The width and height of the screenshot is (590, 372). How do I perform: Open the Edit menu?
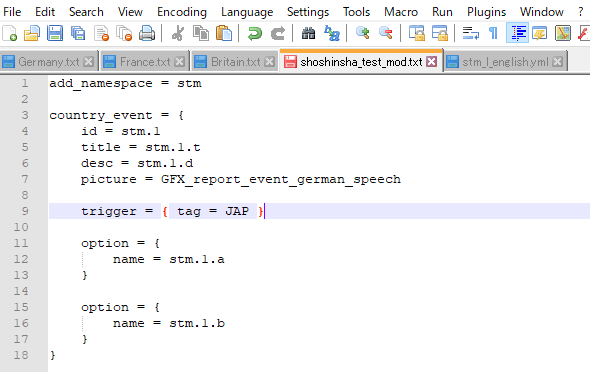(45, 12)
